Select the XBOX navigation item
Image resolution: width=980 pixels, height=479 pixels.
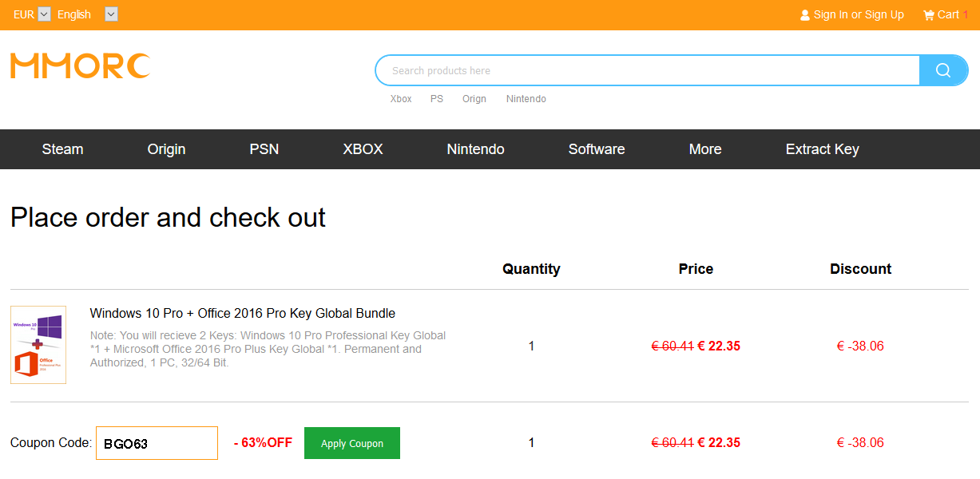tap(363, 149)
